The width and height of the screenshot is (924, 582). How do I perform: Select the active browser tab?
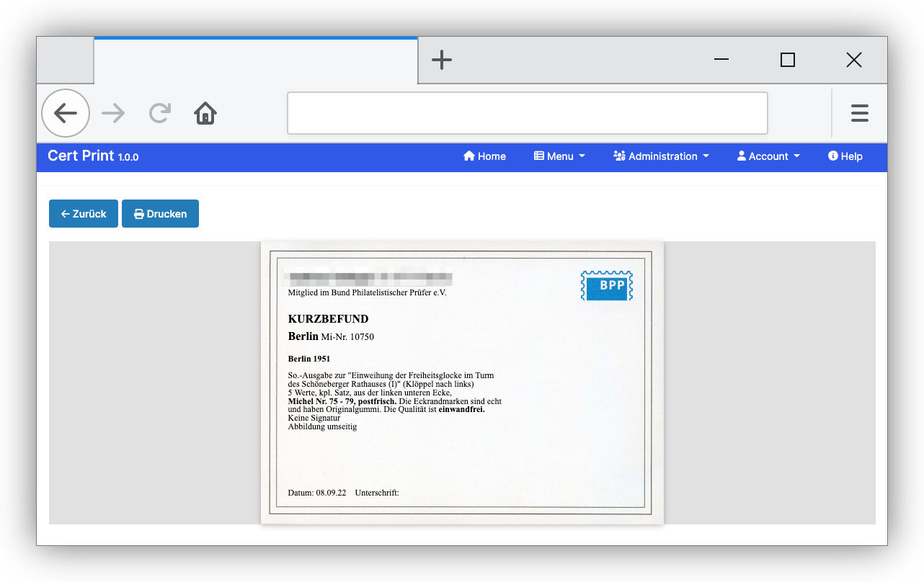tap(255, 61)
